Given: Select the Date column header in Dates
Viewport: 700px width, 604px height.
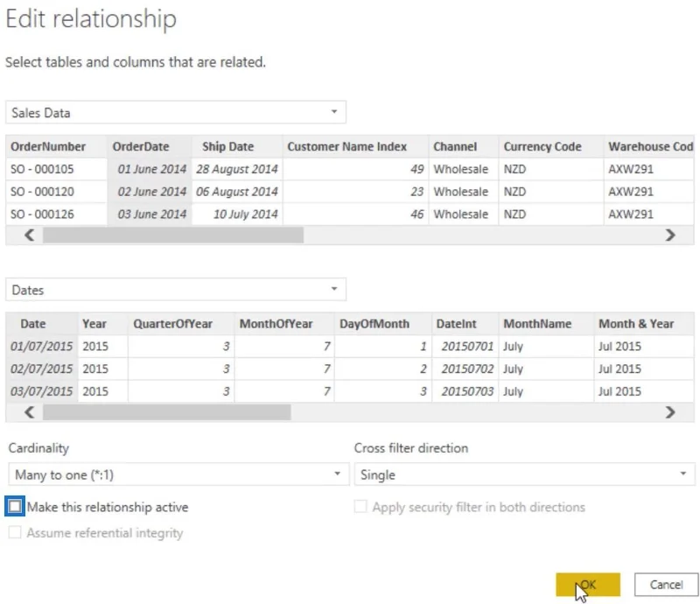Looking at the screenshot, I should click(41, 323).
